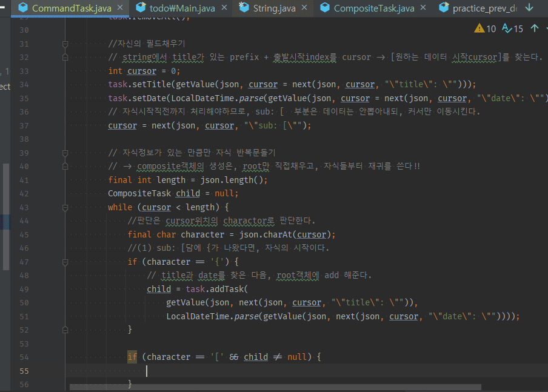Image resolution: width=548 pixels, height=392 pixels.
Task: Toggle fold marker at line 40
Action: pos(65,166)
